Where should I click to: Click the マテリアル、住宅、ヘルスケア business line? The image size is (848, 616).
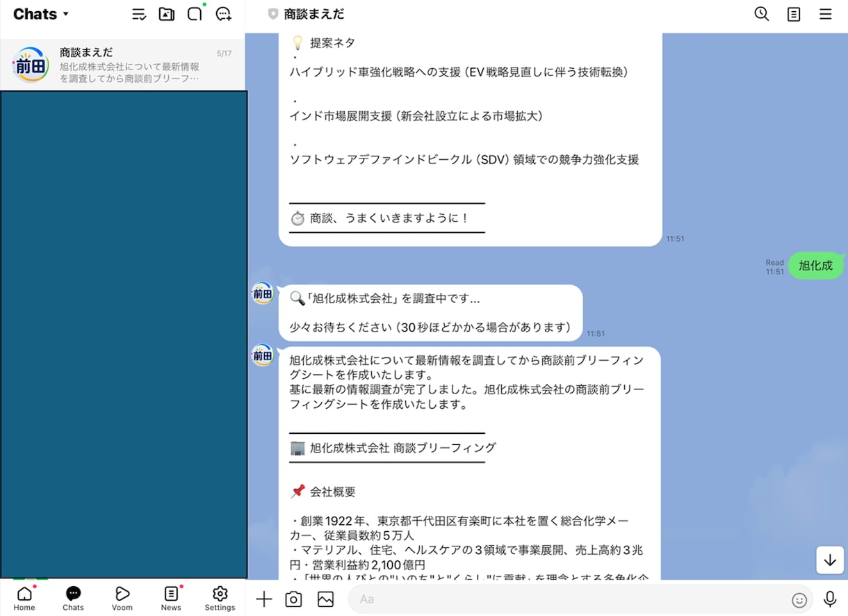coord(466,557)
